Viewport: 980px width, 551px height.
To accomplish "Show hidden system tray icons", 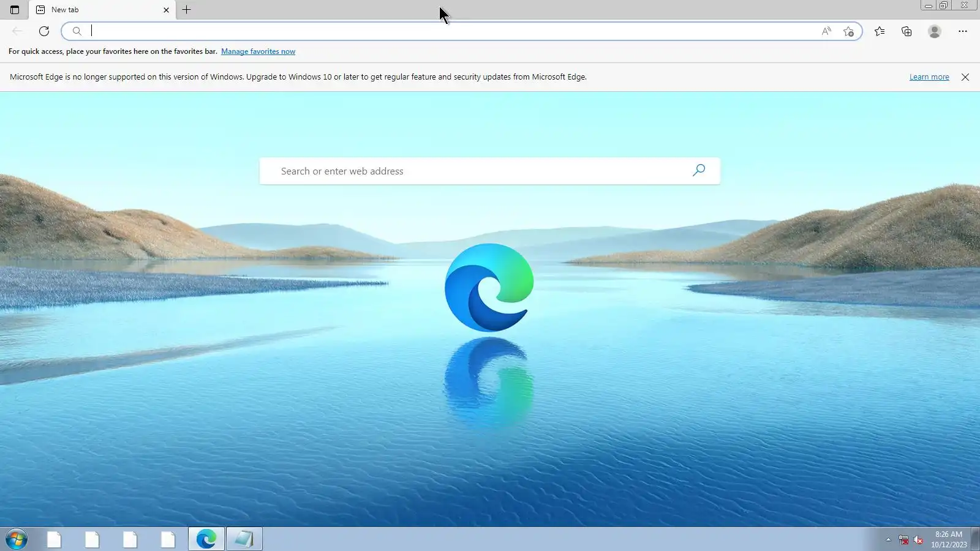I will (x=888, y=539).
